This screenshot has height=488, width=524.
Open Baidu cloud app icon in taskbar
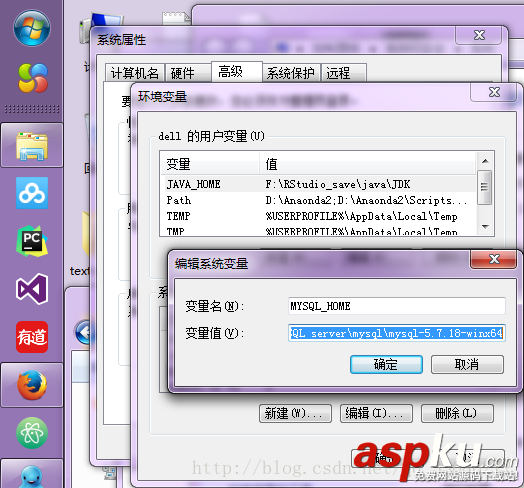tap(32, 193)
